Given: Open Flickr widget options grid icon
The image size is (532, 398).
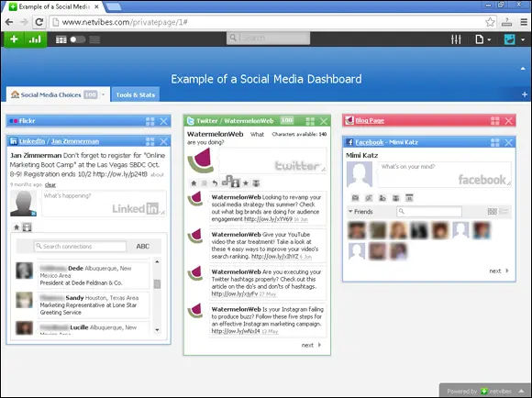Looking at the screenshot, I should pyautogui.click(x=150, y=121).
